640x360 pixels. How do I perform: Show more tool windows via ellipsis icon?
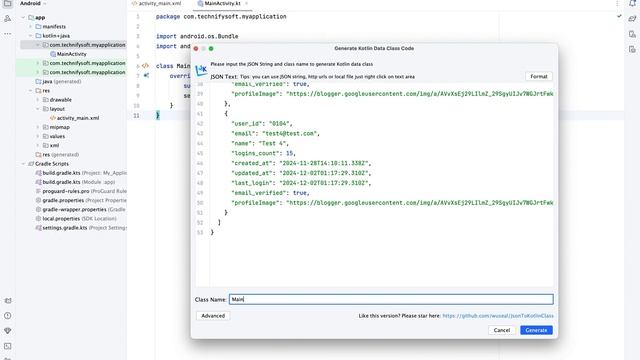coord(7,34)
